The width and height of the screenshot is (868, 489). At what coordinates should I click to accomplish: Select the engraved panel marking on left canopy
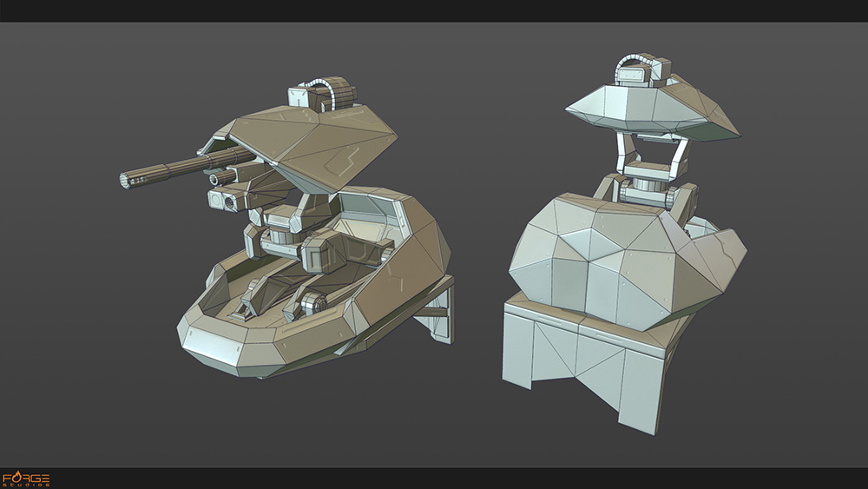tap(337, 159)
